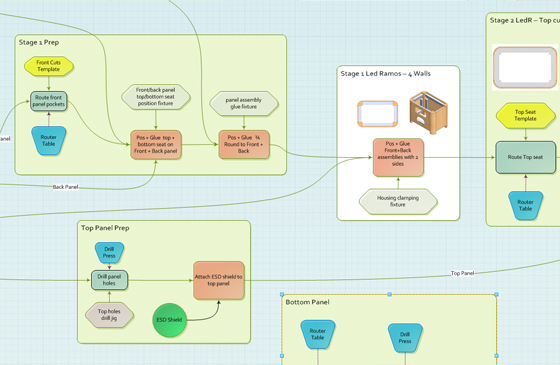Click the top-left selection handle of Bottom Panel

[x=282, y=294]
